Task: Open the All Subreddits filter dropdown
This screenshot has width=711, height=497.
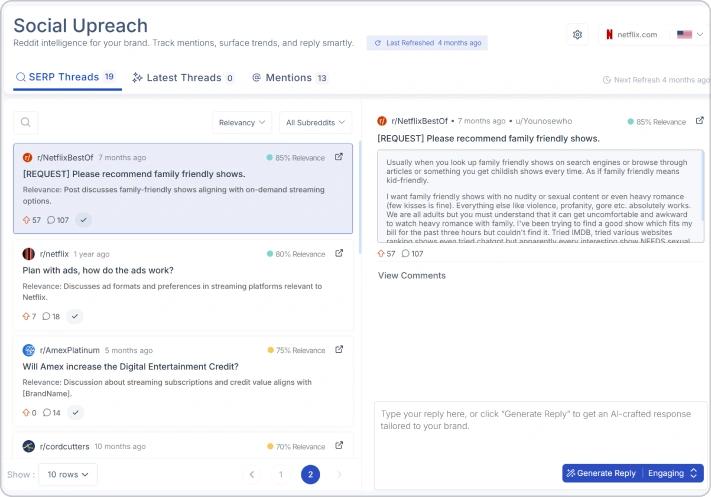Action: coord(316,122)
